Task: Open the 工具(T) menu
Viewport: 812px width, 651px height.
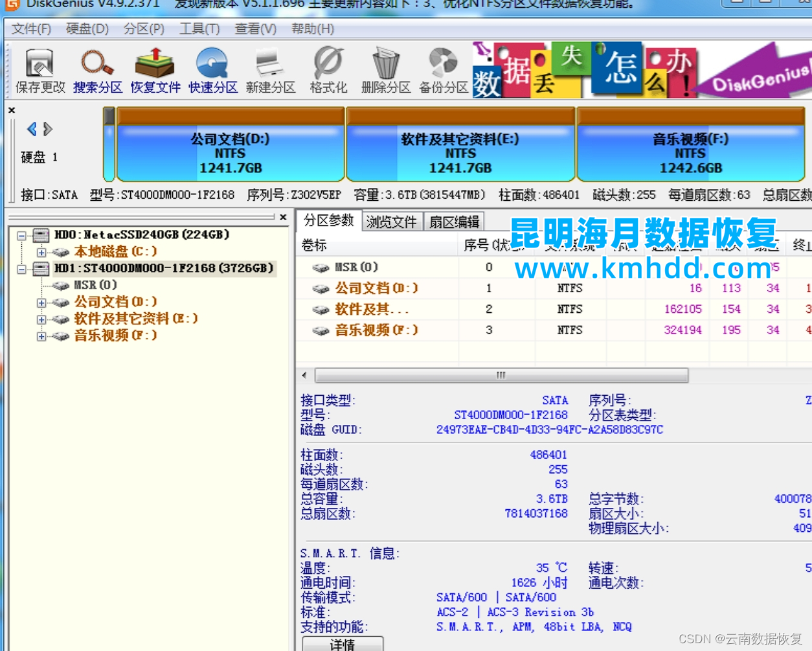Action: coord(199,29)
